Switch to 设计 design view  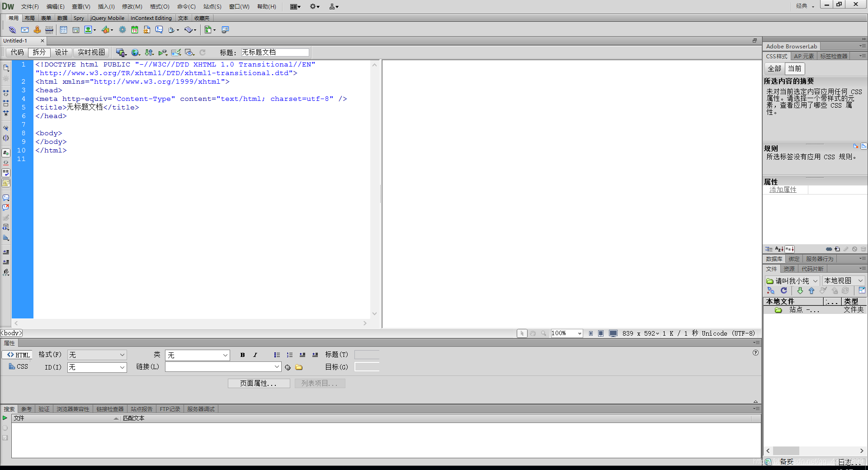[x=61, y=52]
